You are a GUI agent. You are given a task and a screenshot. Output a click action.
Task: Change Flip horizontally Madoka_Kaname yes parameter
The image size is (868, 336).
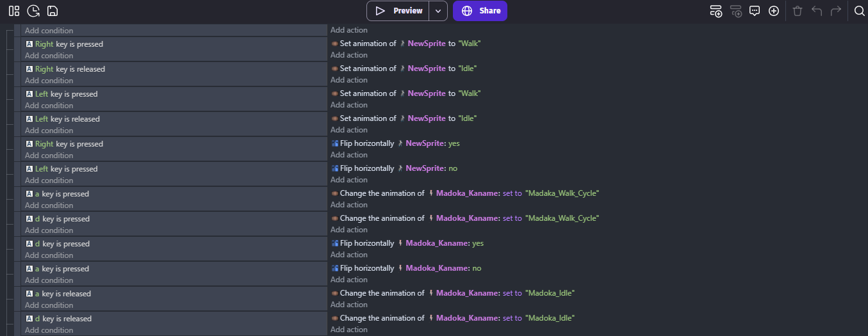click(477, 243)
